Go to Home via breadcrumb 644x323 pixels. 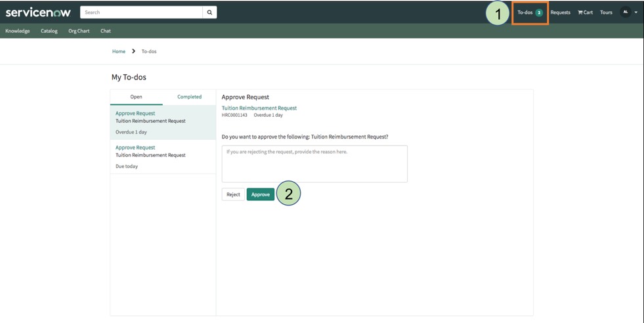coord(119,51)
